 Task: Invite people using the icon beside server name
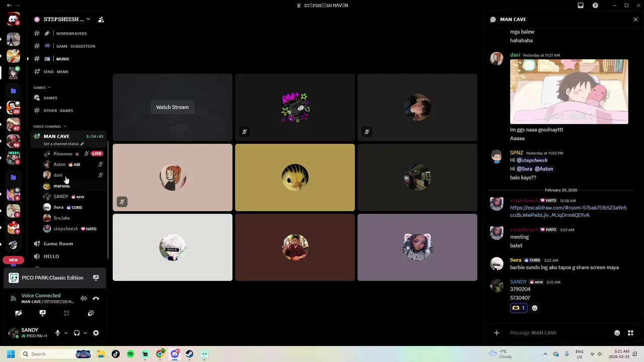101,20
